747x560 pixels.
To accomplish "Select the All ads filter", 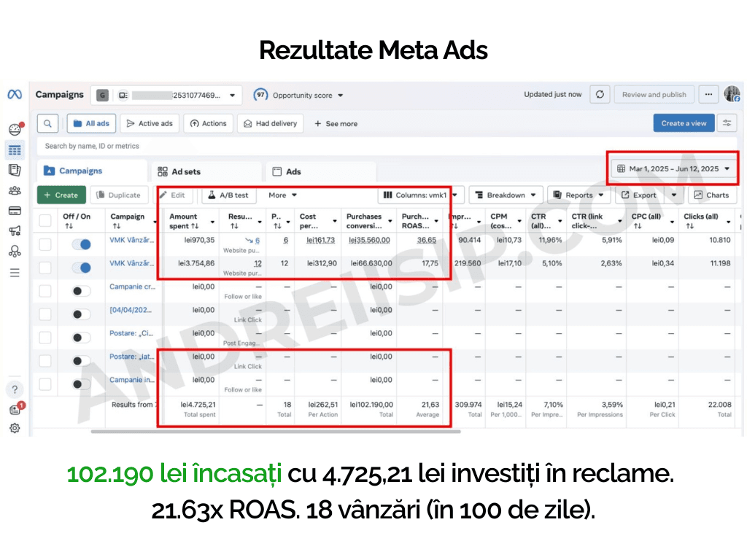I will 91,123.
